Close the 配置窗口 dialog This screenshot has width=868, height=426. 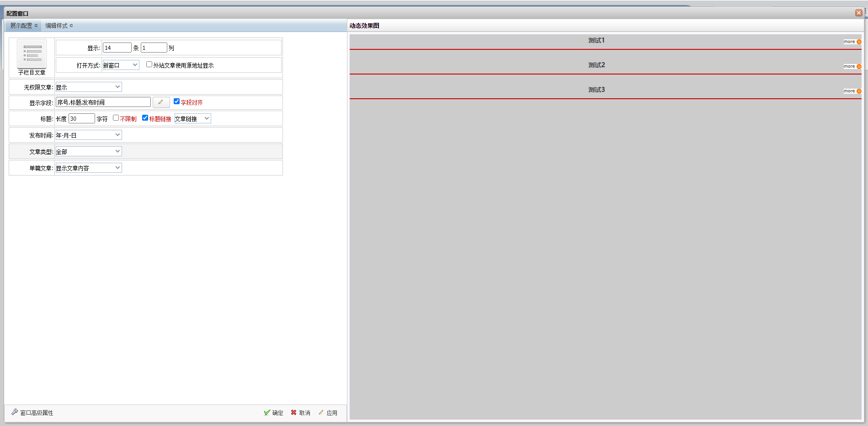858,13
